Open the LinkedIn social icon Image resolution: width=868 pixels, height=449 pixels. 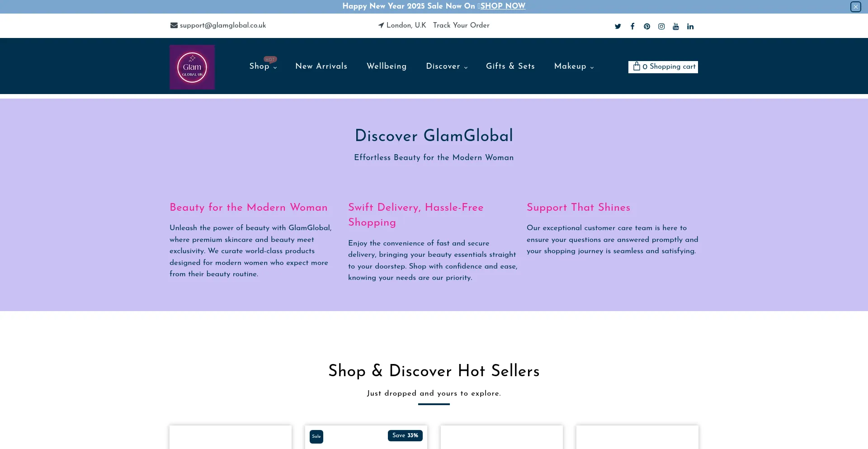click(690, 27)
